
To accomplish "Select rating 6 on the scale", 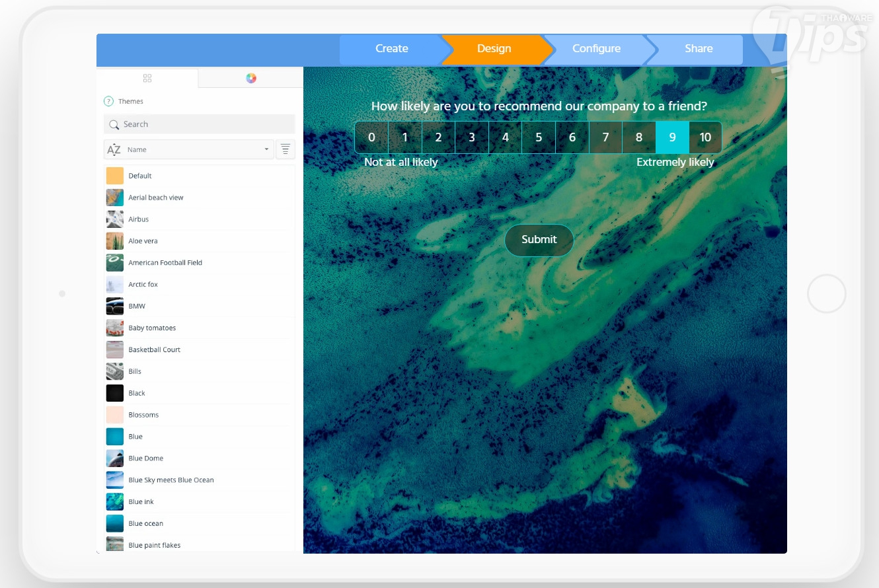I will (572, 137).
